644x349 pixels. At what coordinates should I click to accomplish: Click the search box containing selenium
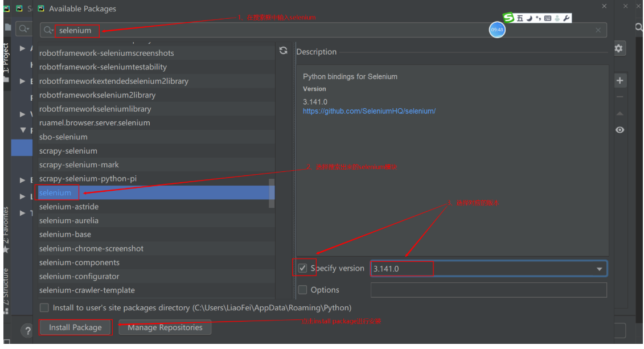[323, 30]
